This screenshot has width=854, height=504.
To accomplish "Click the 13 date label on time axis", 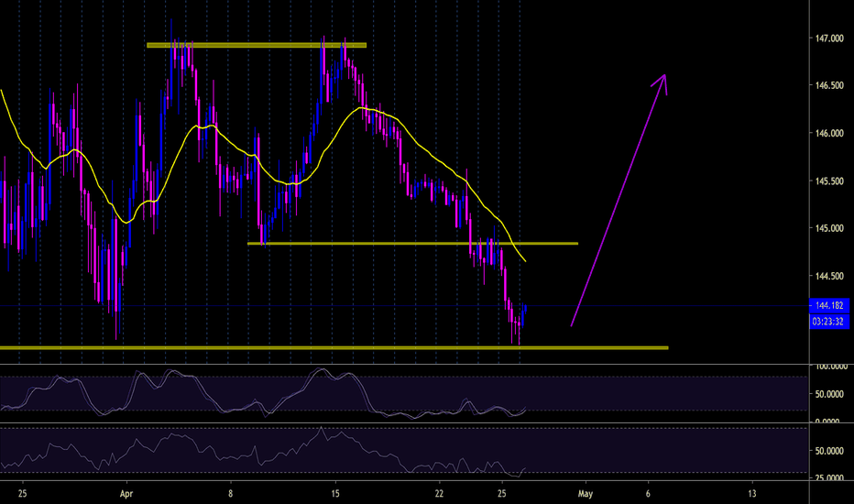I will [x=752, y=494].
